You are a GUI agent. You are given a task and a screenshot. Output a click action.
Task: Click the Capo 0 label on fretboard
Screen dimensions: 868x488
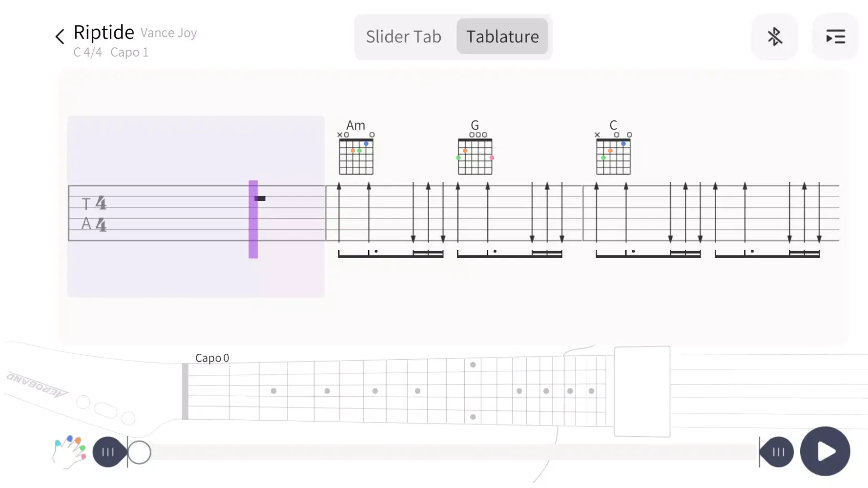pyautogui.click(x=212, y=358)
